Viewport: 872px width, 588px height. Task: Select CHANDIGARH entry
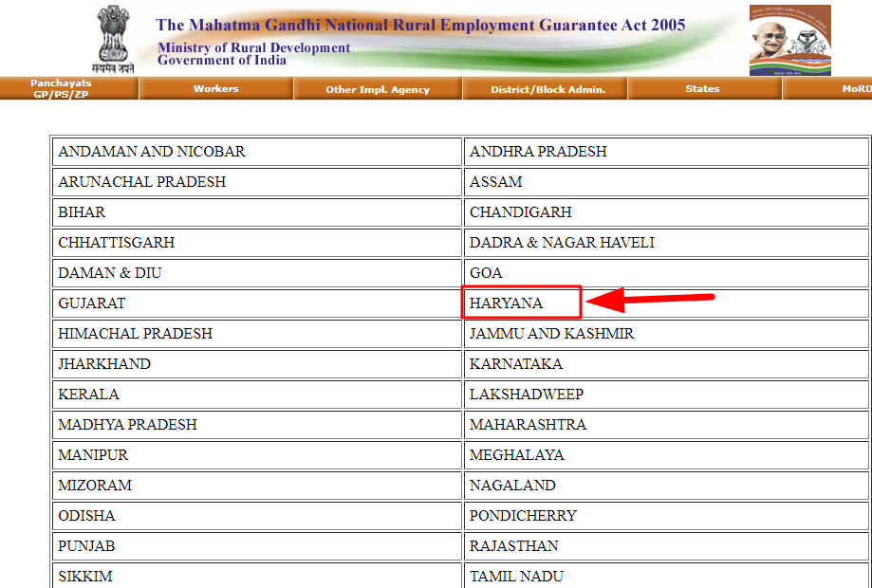click(521, 212)
